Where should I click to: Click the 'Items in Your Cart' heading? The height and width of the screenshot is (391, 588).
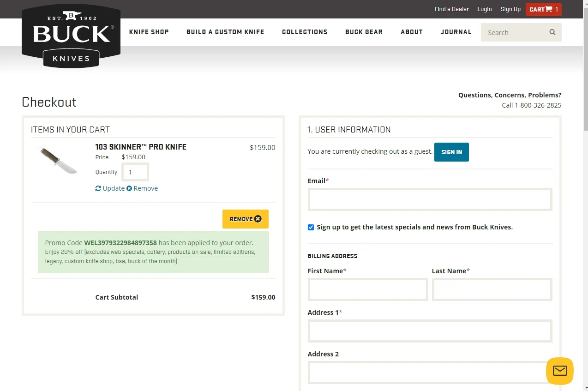[x=70, y=130]
